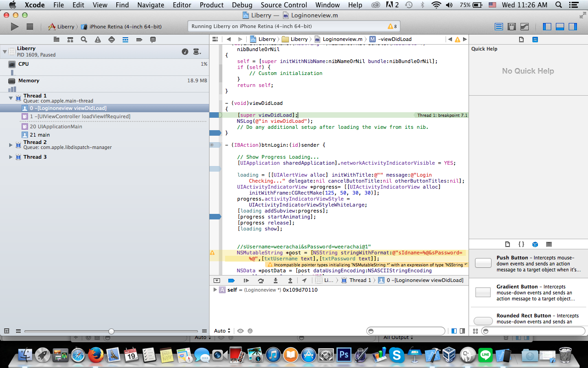Open the Editor menu

(182, 5)
